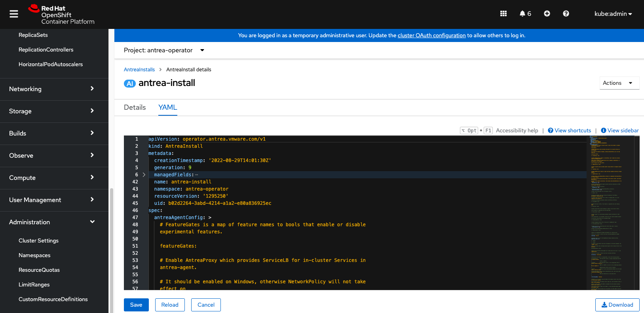644x313 pixels.
Task: Click the View shortcuts question icon
Action: click(x=551, y=130)
